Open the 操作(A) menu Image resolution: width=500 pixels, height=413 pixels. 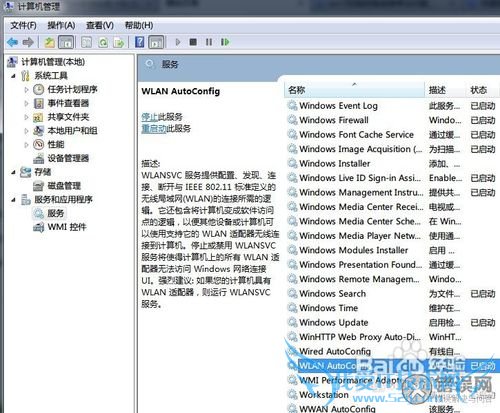(x=61, y=25)
